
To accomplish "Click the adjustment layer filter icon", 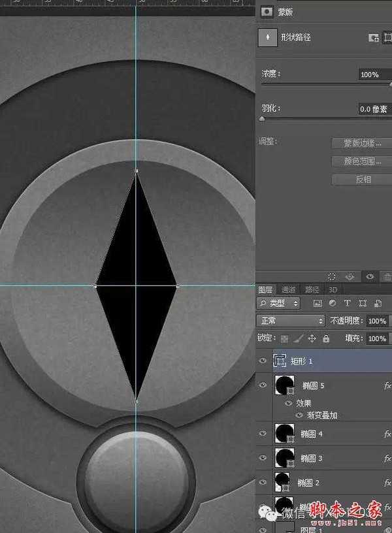I will coord(333,304).
